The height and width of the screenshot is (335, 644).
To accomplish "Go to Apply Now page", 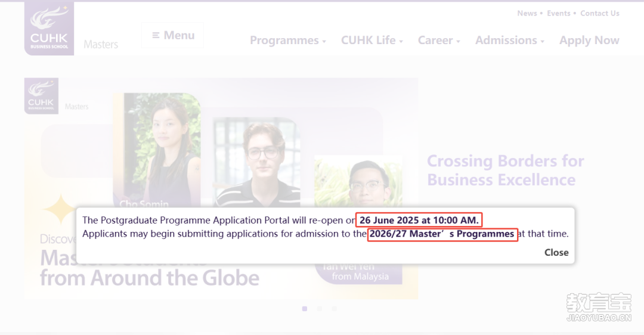I will click(589, 40).
